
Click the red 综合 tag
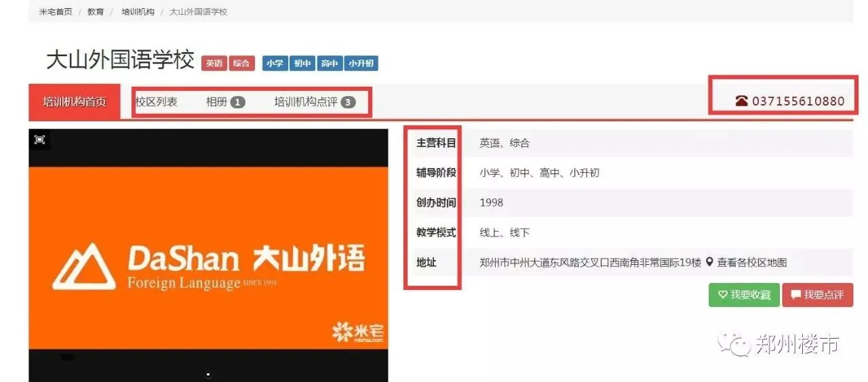coord(241,64)
